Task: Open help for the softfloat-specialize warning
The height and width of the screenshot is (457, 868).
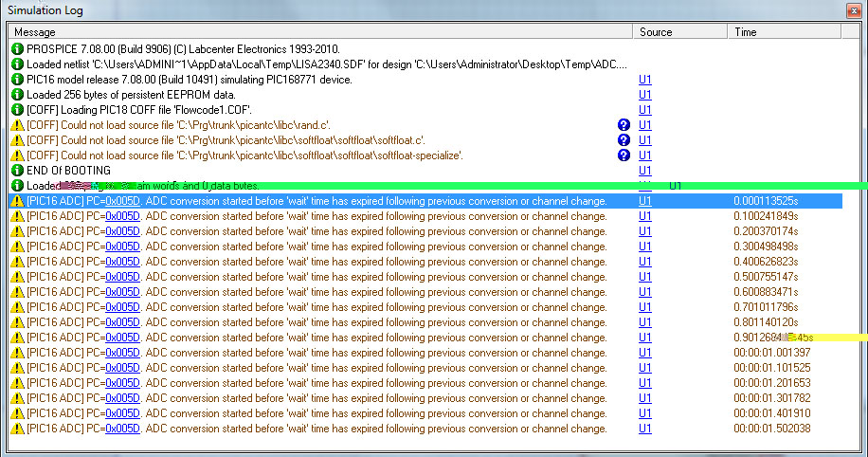Action: (x=624, y=155)
